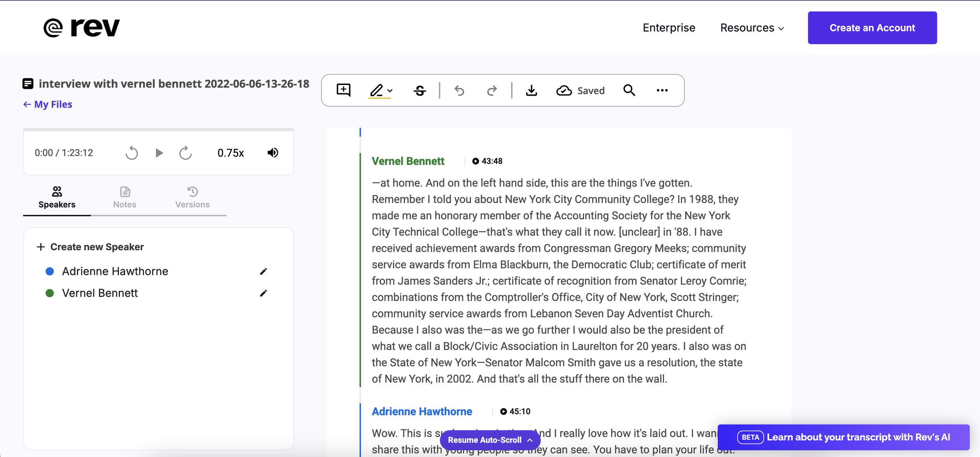Switch to the Versions tab
Image resolution: width=980 pixels, height=457 pixels.
[x=192, y=197]
